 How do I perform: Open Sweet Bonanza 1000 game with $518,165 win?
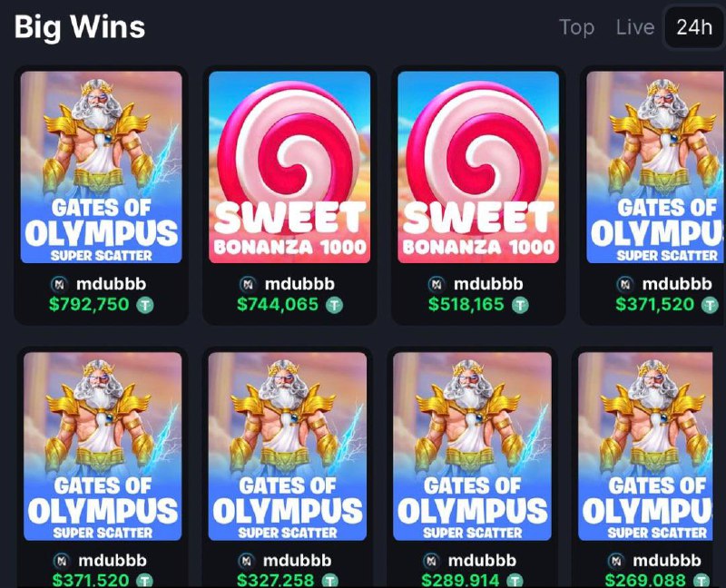tap(478, 167)
